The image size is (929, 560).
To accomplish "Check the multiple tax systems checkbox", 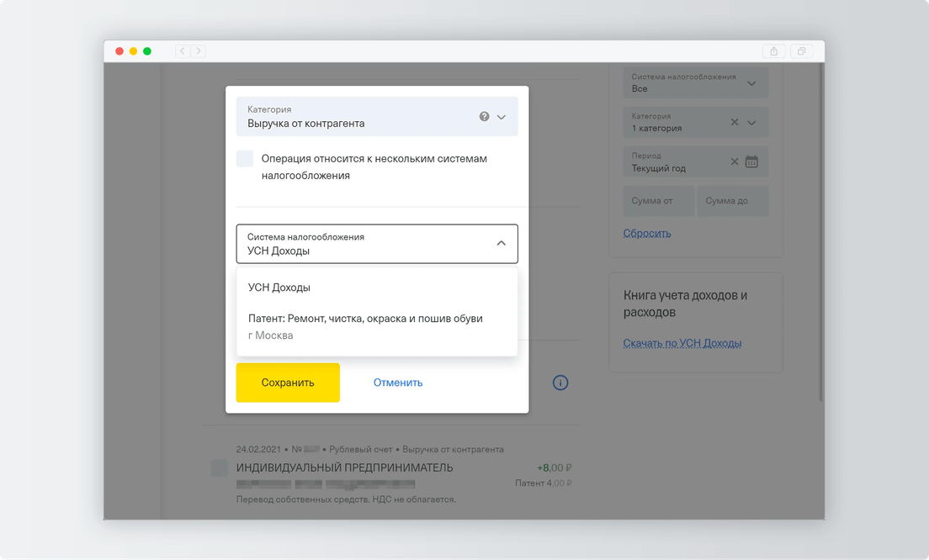I will click(245, 159).
